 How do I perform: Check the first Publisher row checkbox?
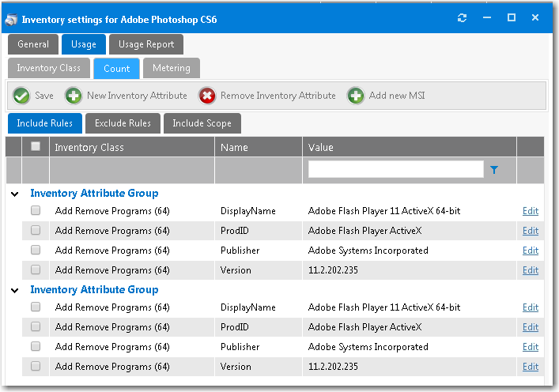tap(36, 251)
